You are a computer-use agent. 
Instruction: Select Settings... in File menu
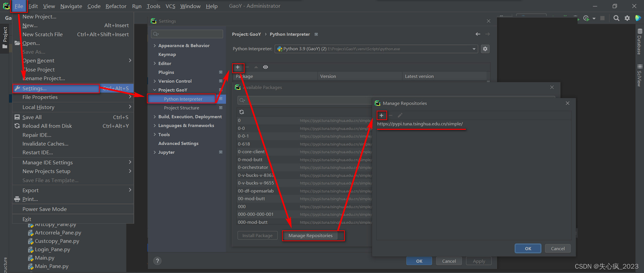click(x=73, y=89)
